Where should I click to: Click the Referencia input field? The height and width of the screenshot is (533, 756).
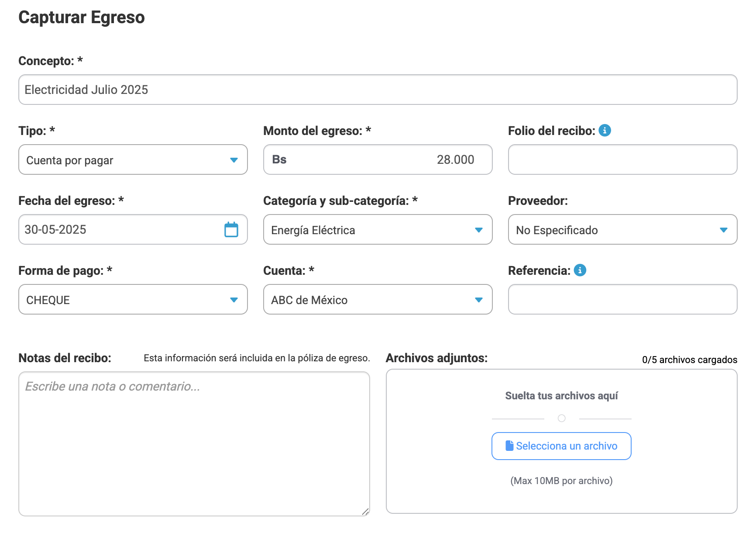point(623,299)
